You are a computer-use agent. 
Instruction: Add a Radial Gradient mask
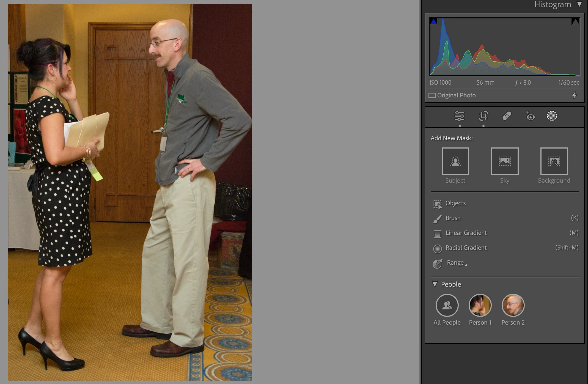pos(466,248)
